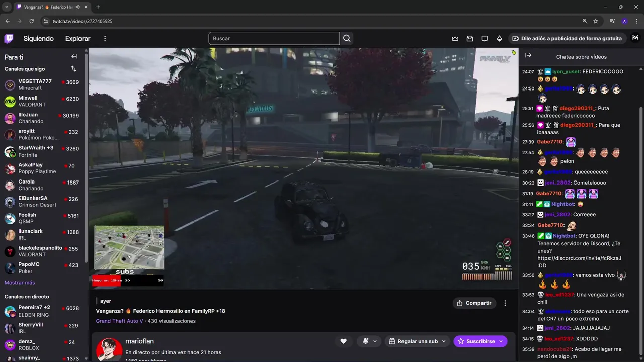The height and width of the screenshot is (362, 644).
Task: Sort followed channels with arrows icon
Action: point(73,69)
